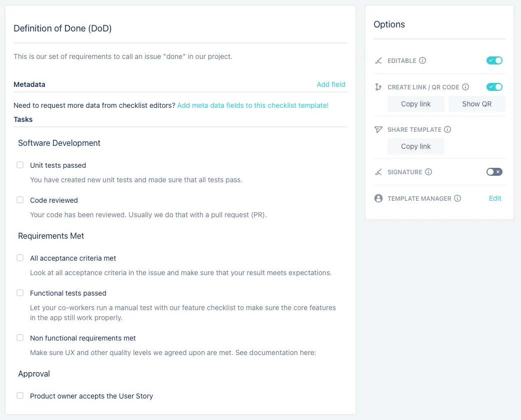The height and width of the screenshot is (420, 521).
Task: Open the info tooltip beside Template Manager
Action: pyautogui.click(x=458, y=198)
